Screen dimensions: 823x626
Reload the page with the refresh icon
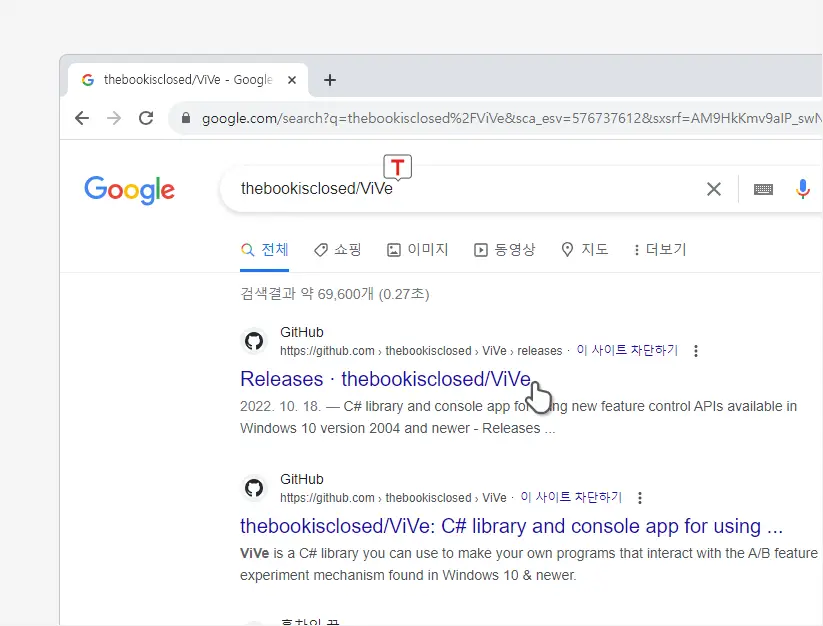[x=146, y=118]
